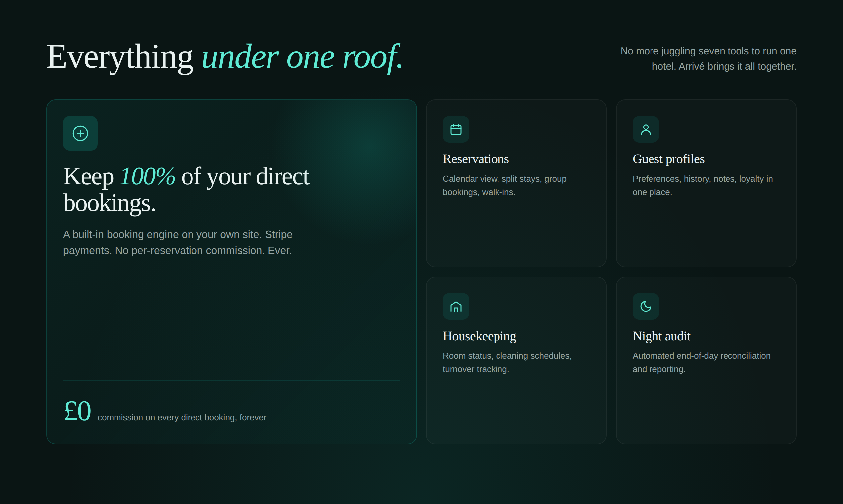
Task: Click the 'Keep 100% of your direct bookings' heading
Action: pyautogui.click(x=186, y=190)
